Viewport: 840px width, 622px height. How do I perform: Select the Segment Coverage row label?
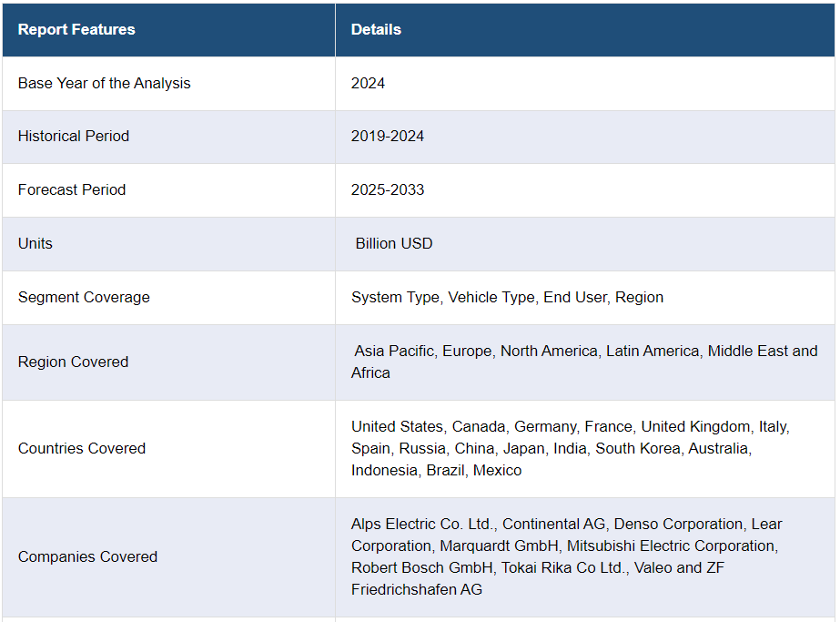click(84, 297)
